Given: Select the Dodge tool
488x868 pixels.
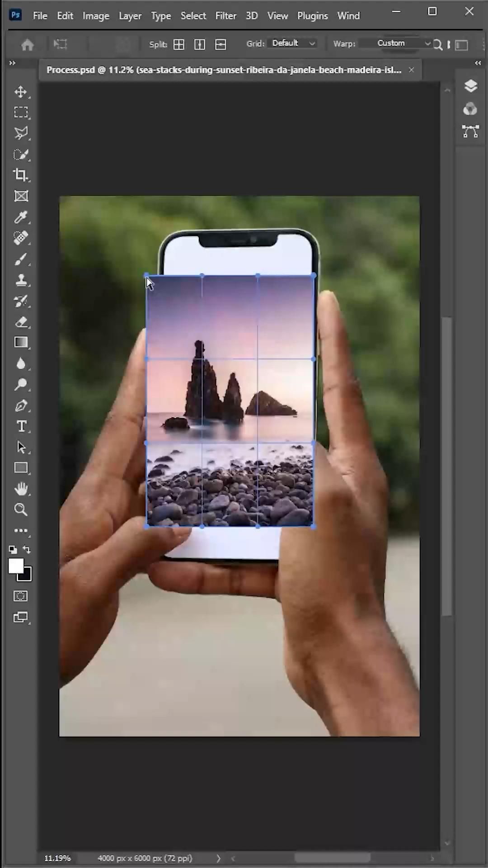Looking at the screenshot, I should tap(21, 384).
